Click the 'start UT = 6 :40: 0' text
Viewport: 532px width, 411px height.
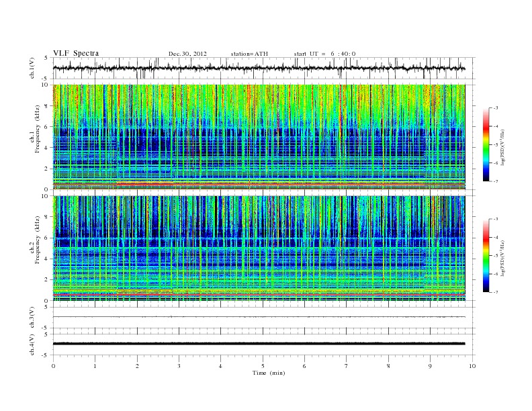pos(324,54)
